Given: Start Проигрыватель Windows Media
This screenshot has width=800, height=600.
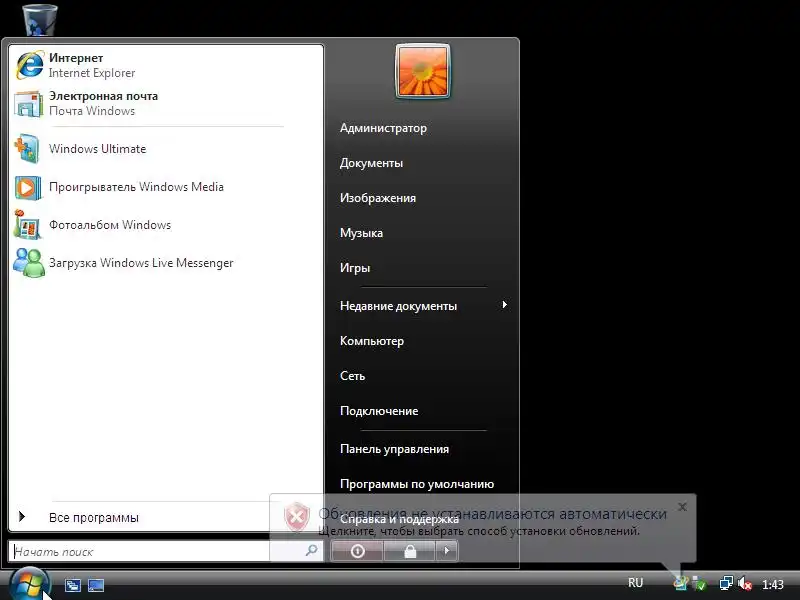Looking at the screenshot, I should pyautogui.click(x=166, y=187).
